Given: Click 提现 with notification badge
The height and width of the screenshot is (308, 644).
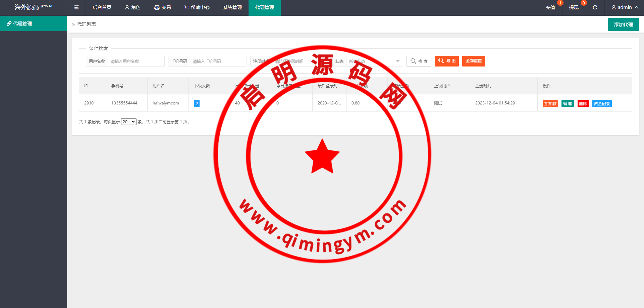Looking at the screenshot, I should pos(574,7).
